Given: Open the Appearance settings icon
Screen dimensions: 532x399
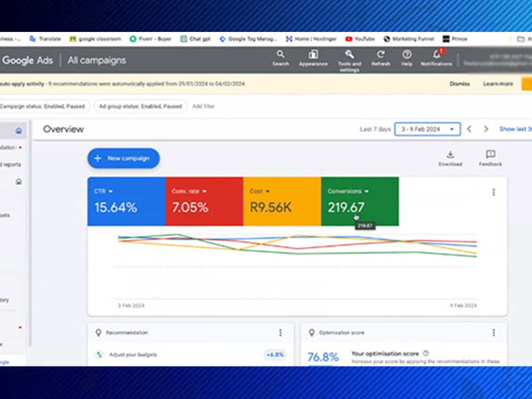Looking at the screenshot, I should (313, 58).
